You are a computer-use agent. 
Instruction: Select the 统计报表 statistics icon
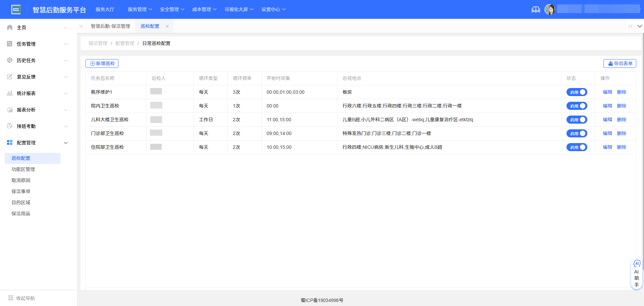pyautogui.click(x=9, y=93)
